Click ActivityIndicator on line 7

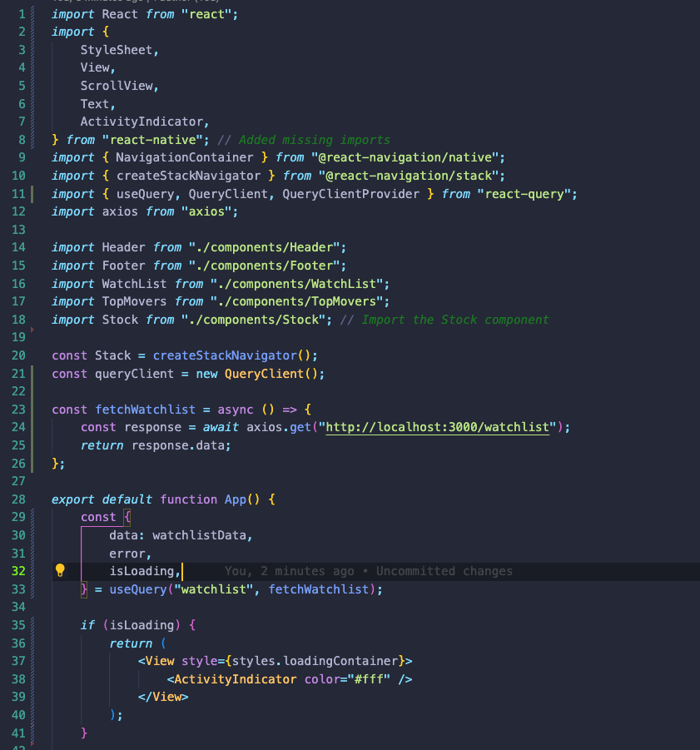tap(141, 122)
